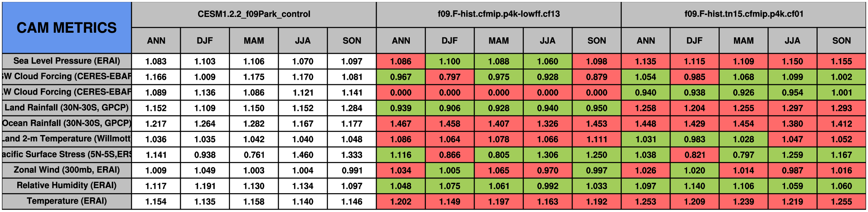Screen dimensions: 868x212
Task: Click the CAM METRICS blue header cell
Action: [x=67, y=28]
